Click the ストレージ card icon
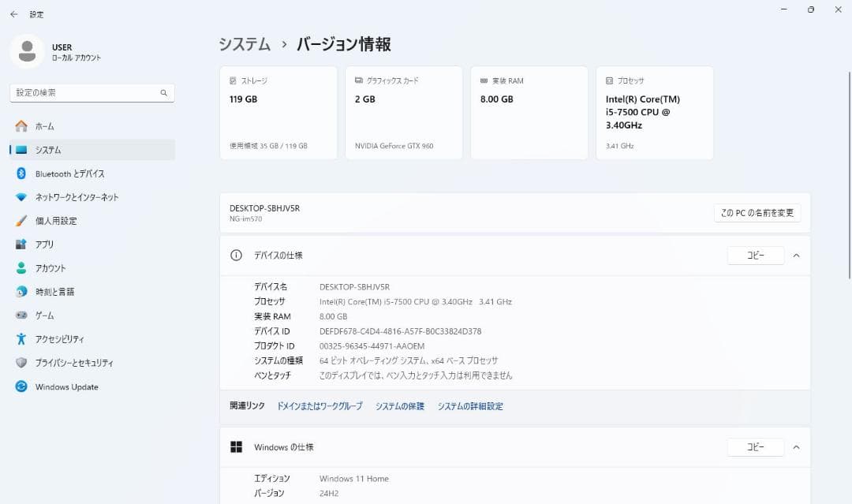The image size is (852, 504). [x=231, y=80]
